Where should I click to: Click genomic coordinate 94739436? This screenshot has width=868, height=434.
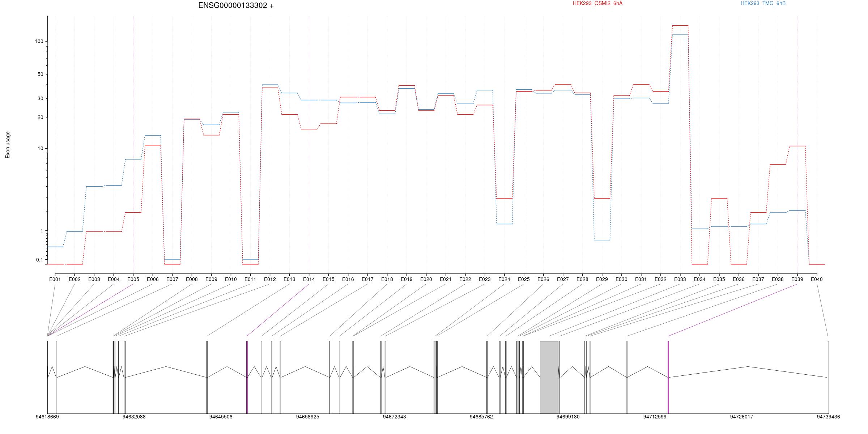(x=828, y=417)
